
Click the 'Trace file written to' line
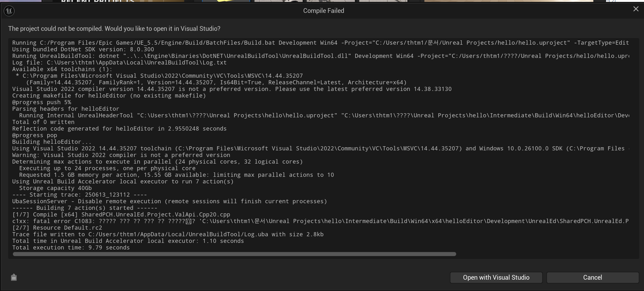(x=168, y=234)
